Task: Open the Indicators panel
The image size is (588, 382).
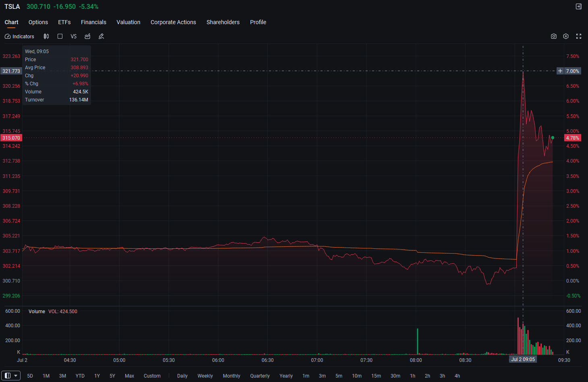Action: tap(19, 36)
